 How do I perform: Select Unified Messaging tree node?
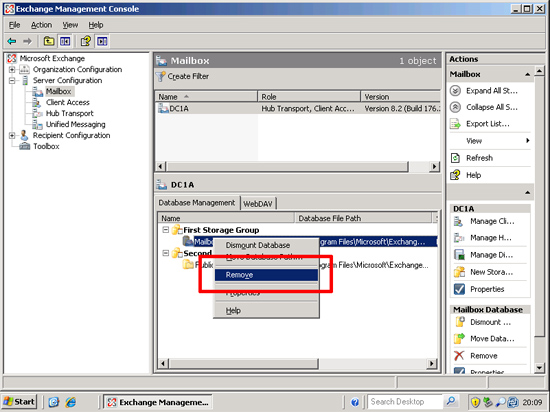[75, 124]
